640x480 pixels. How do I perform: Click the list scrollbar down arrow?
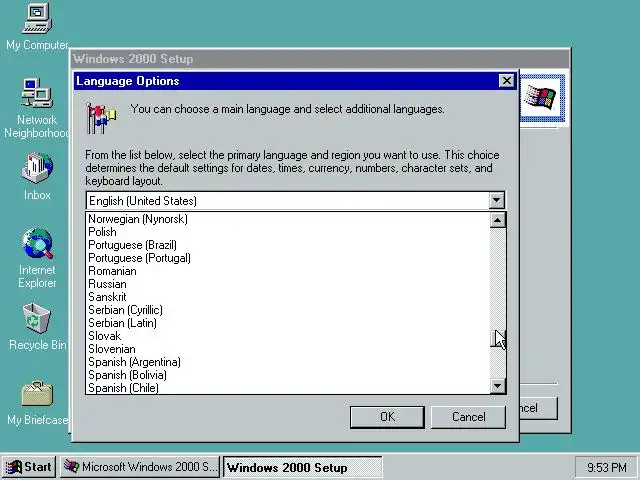point(498,385)
